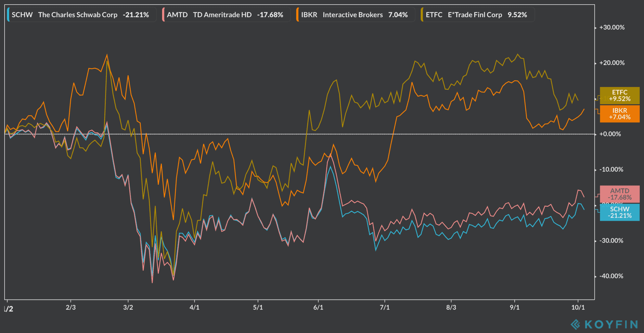644x333 pixels.
Task: Click the 8/3 date label on x-axis
Action: coord(451,307)
